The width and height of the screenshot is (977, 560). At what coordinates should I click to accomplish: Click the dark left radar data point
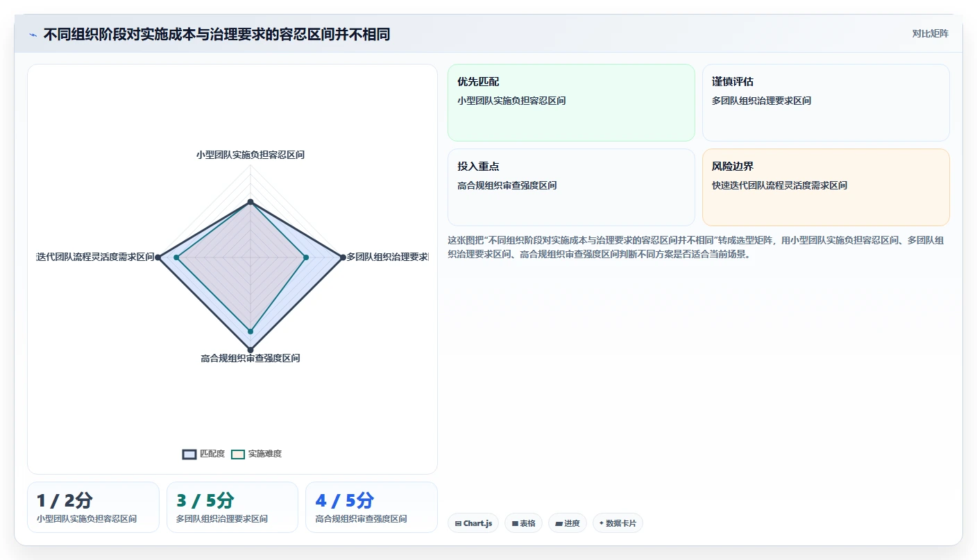(x=158, y=257)
